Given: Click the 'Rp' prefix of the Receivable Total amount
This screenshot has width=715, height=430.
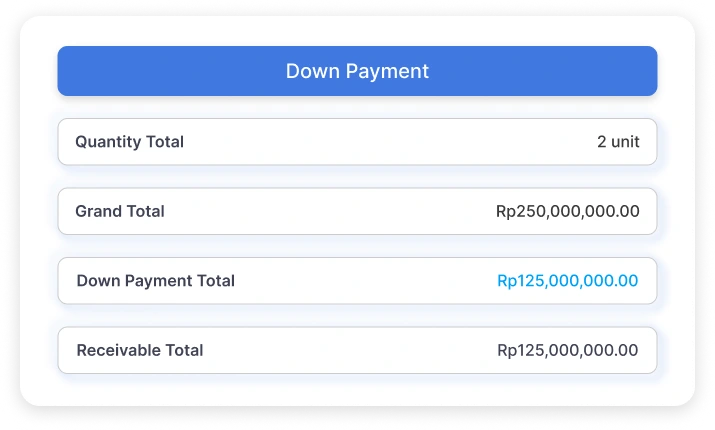Looking at the screenshot, I should coord(507,350).
